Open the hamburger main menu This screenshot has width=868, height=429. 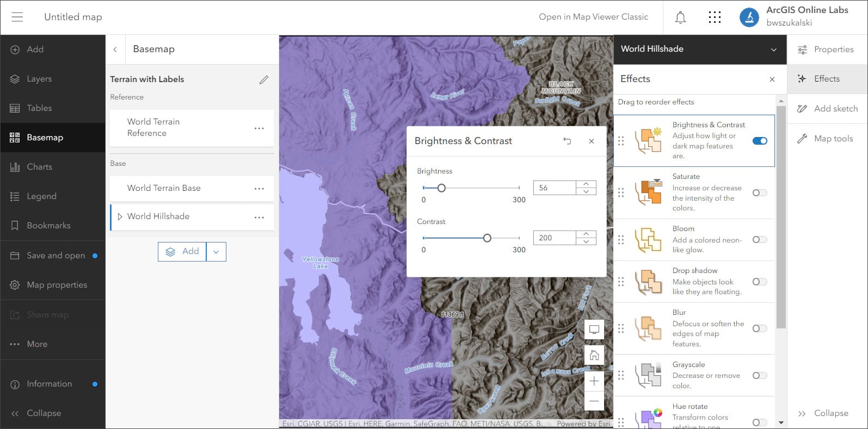[x=17, y=17]
